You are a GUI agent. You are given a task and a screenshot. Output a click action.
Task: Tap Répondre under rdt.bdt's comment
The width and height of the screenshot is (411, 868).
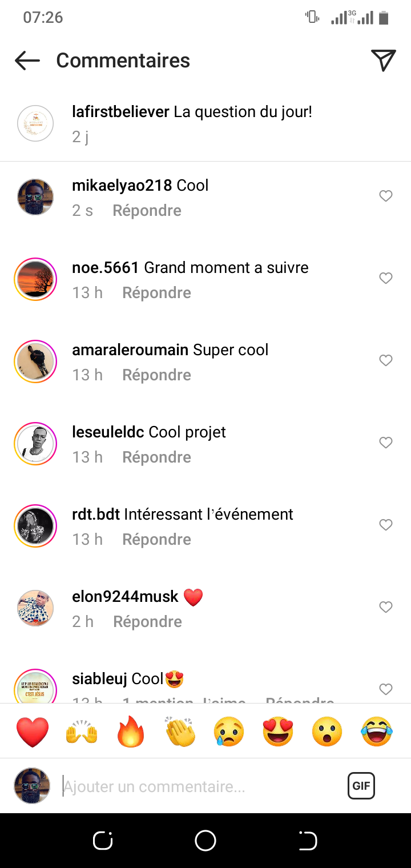point(156,540)
